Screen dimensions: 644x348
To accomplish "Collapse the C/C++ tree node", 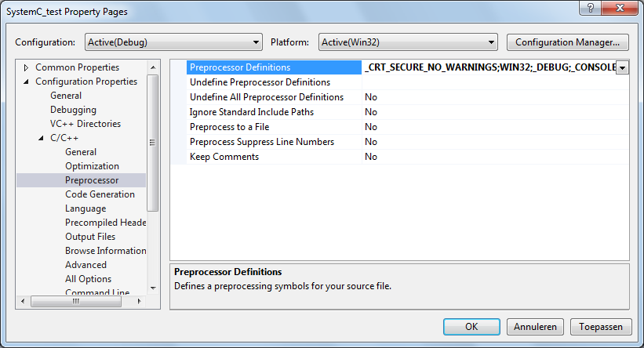I will [x=41, y=138].
